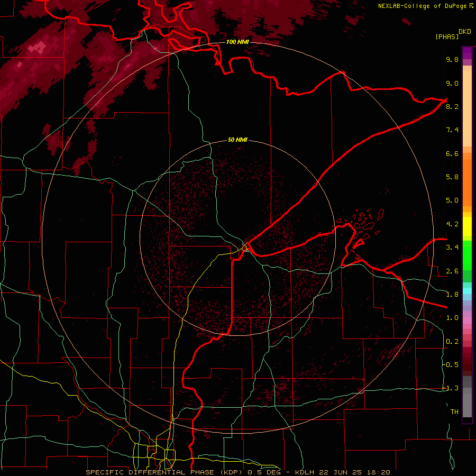Click the 9.0 value on the color scale

452,83
